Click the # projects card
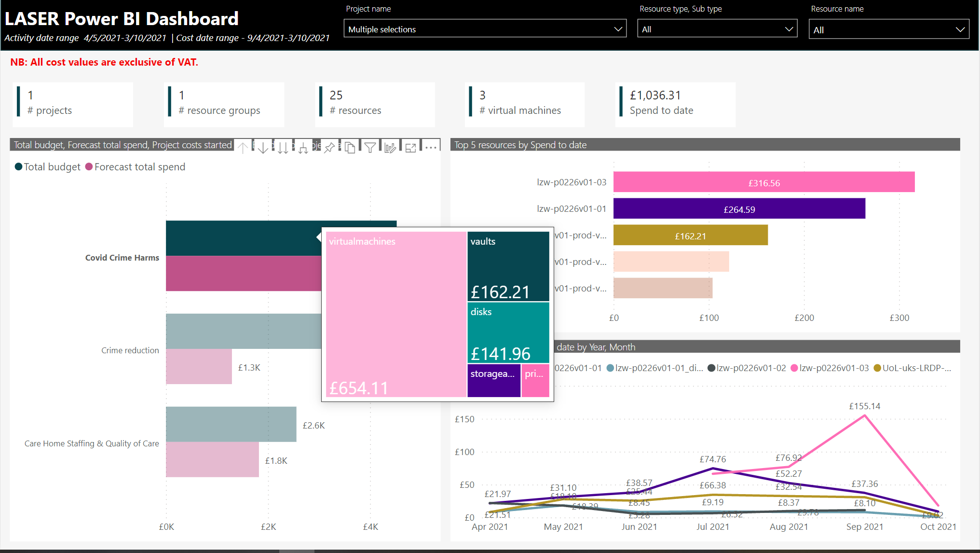This screenshot has width=980, height=553. (73, 104)
